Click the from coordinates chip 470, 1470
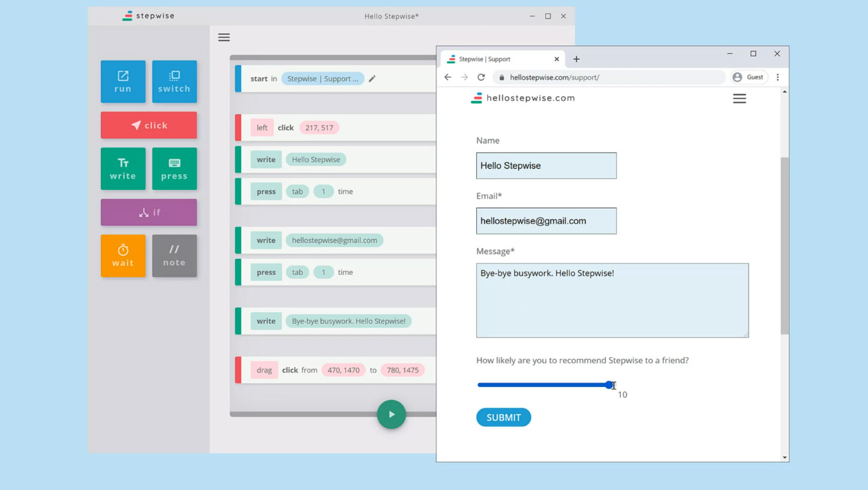The image size is (868, 490). pyautogui.click(x=343, y=370)
